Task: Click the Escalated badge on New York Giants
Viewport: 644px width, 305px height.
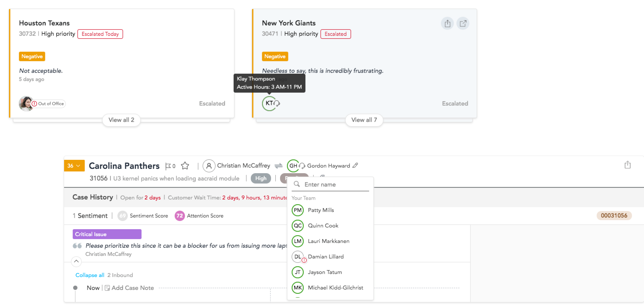Action: [335, 34]
